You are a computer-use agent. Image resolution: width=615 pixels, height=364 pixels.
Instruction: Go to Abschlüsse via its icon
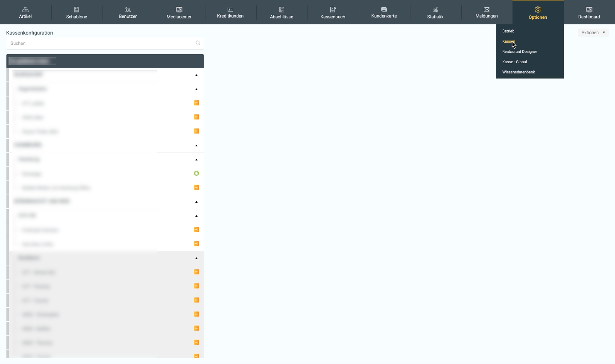(x=281, y=9)
